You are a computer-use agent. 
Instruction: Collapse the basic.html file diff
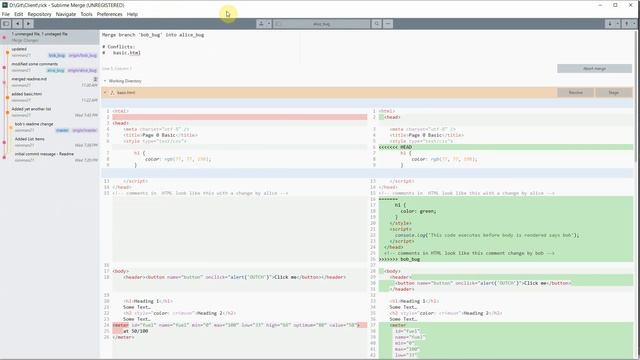tap(105, 93)
